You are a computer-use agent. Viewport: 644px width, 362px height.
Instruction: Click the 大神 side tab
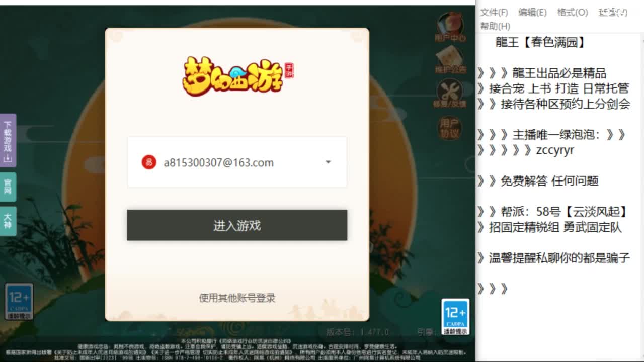(8, 221)
